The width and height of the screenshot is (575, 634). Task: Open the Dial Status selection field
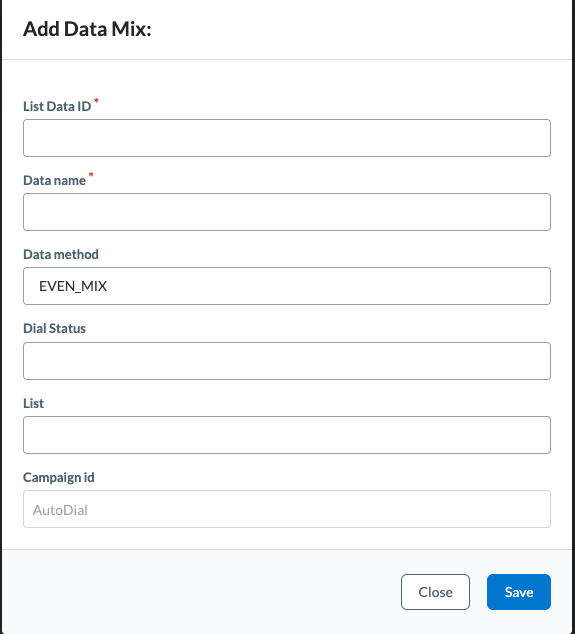click(287, 361)
